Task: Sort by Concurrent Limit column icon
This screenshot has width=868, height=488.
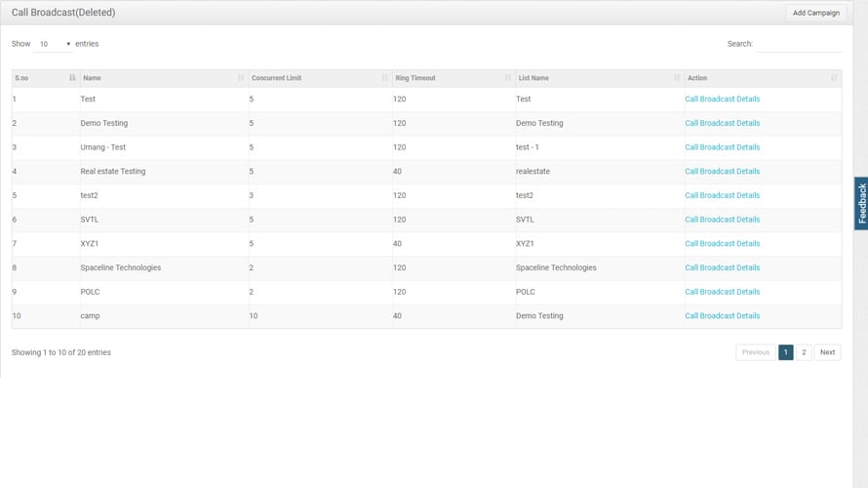Action: click(385, 78)
